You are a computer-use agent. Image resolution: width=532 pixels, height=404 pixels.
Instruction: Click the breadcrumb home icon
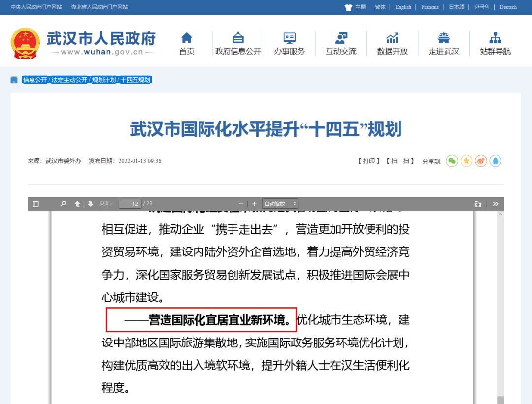(14, 80)
